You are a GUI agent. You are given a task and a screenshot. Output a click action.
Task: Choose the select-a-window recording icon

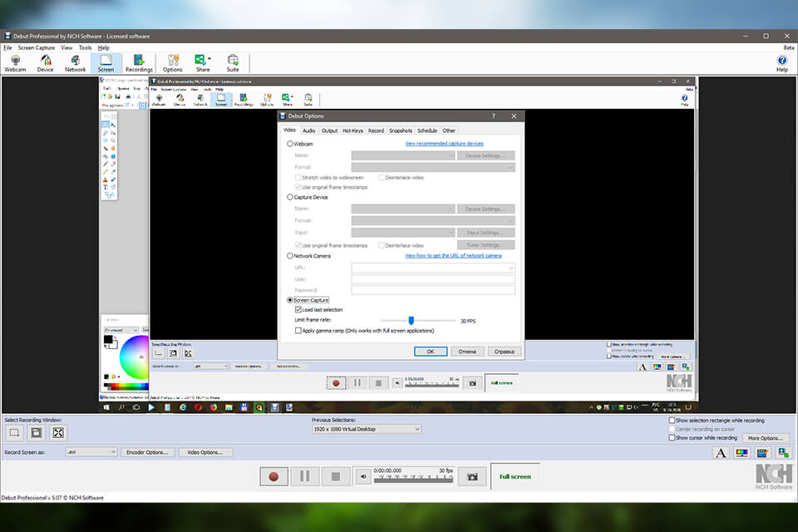tap(36, 433)
